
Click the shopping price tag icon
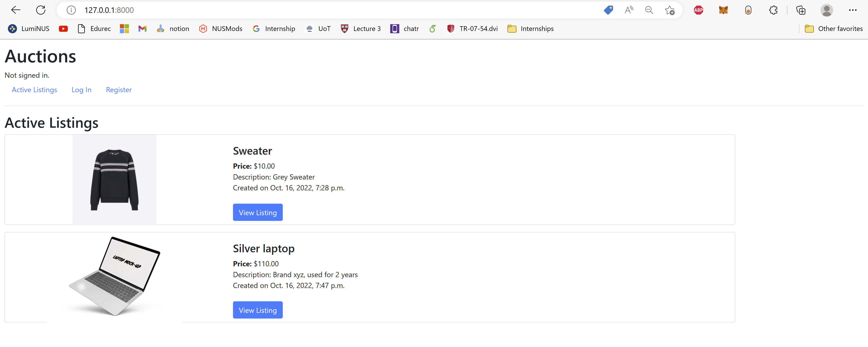click(608, 10)
